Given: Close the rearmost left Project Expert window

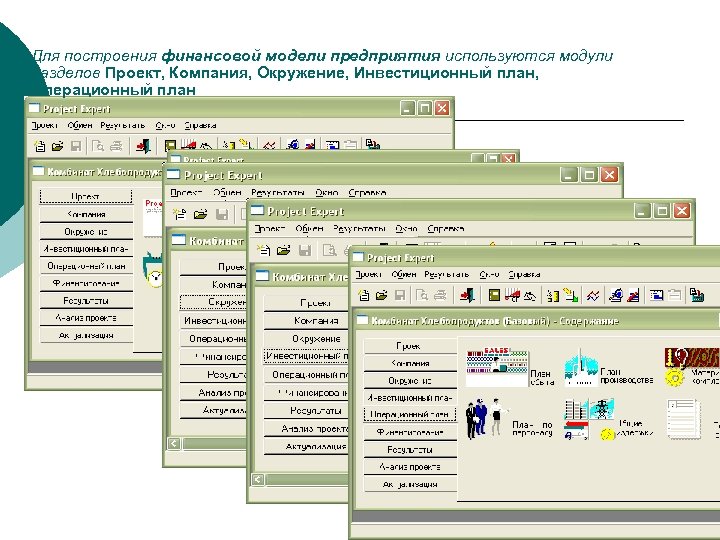Looking at the screenshot, I should point(442,108).
